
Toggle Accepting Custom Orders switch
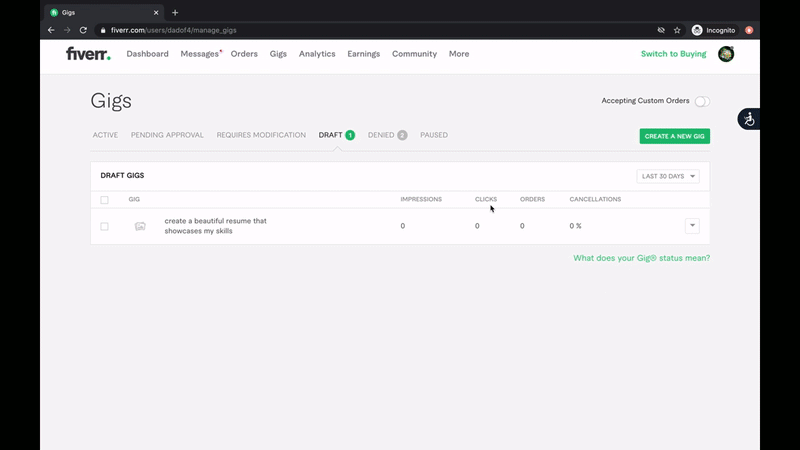click(702, 101)
